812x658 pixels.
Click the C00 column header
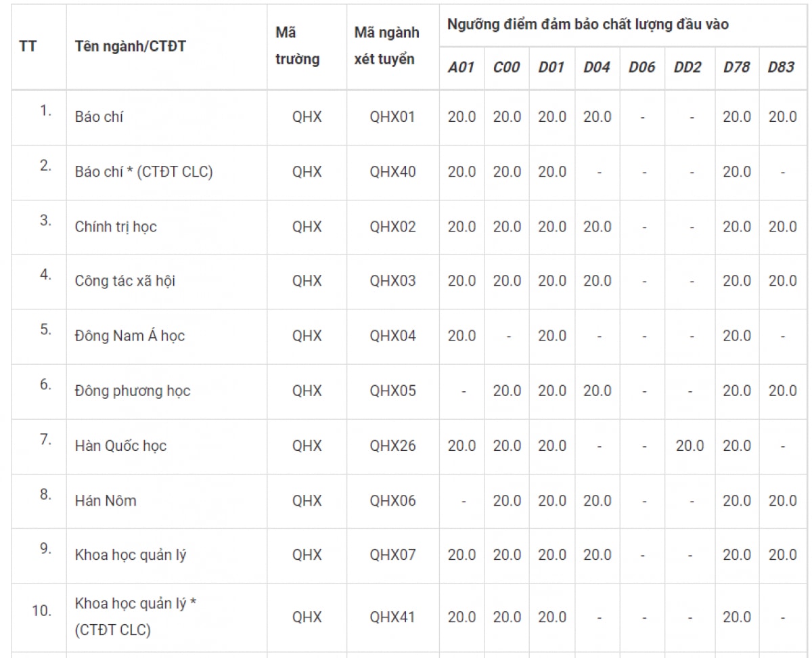tap(507, 68)
